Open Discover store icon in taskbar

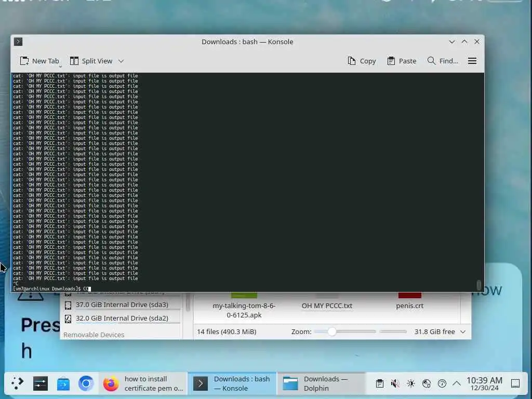(x=63, y=384)
